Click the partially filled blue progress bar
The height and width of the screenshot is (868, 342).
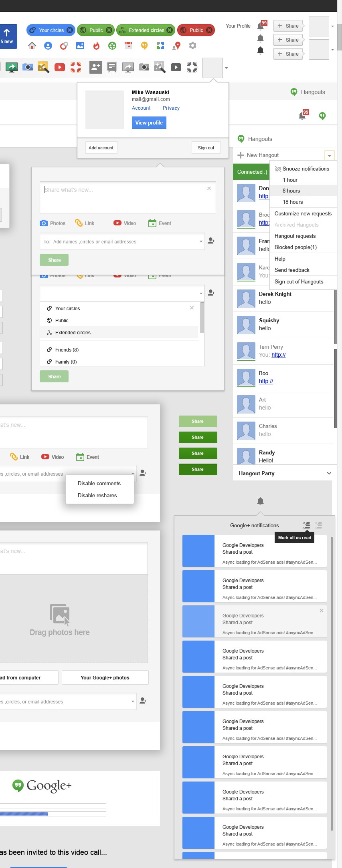click(x=53, y=814)
